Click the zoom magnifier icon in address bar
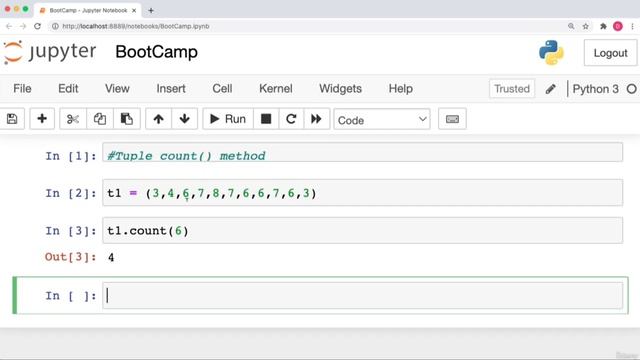Viewport: 640px width, 360px height. click(x=571, y=26)
